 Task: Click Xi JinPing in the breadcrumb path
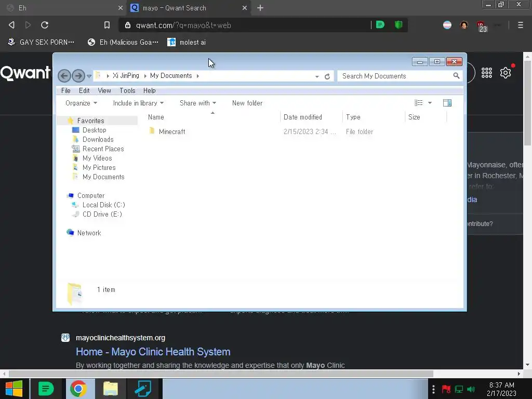(126, 76)
